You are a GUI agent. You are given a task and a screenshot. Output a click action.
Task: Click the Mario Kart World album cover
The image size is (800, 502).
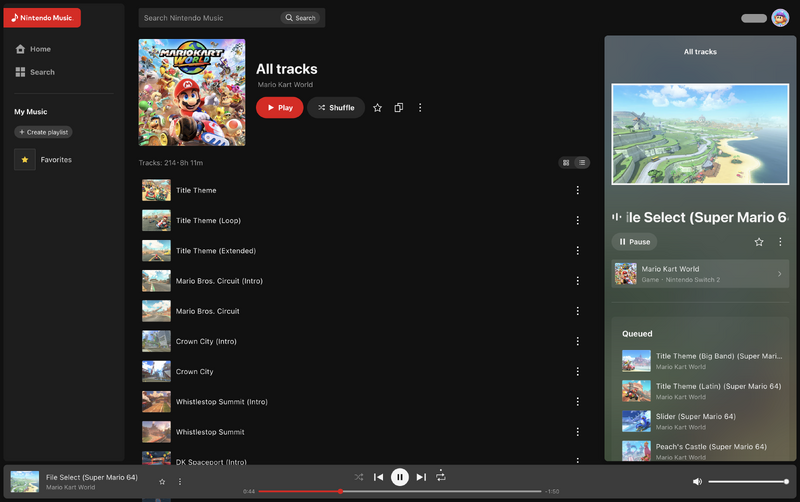[192, 92]
